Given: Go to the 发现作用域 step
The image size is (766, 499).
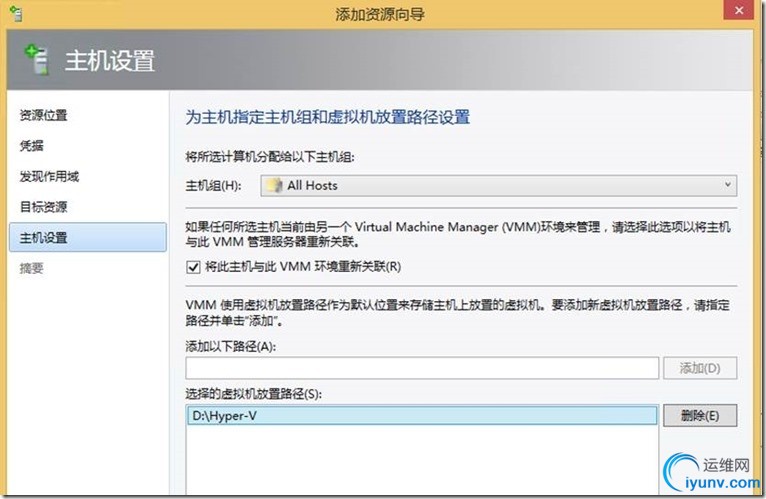Looking at the screenshot, I should [49, 176].
